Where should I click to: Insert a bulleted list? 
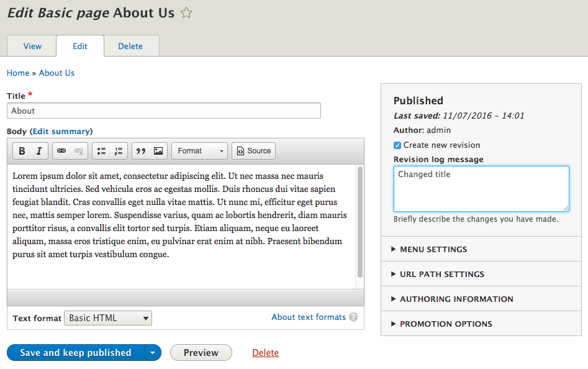point(102,151)
